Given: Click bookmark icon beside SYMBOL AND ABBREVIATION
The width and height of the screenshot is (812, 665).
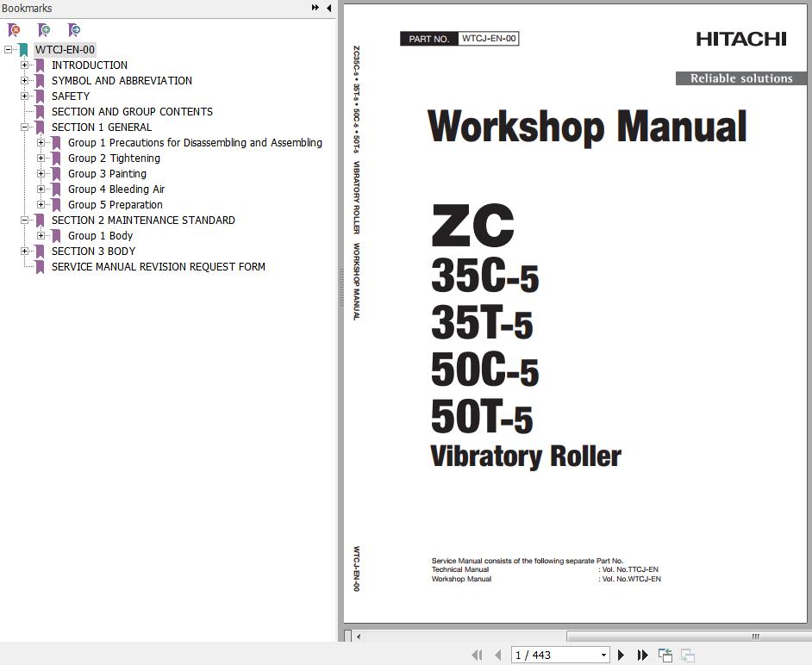Looking at the screenshot, I should click(40, 81).
